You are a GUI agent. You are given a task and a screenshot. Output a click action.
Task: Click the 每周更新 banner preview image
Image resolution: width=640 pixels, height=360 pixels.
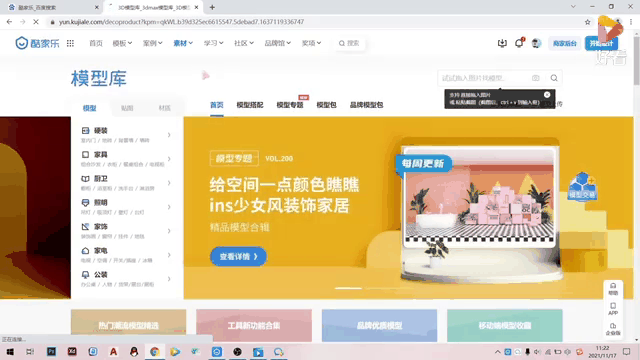click(x=479, y=197)
